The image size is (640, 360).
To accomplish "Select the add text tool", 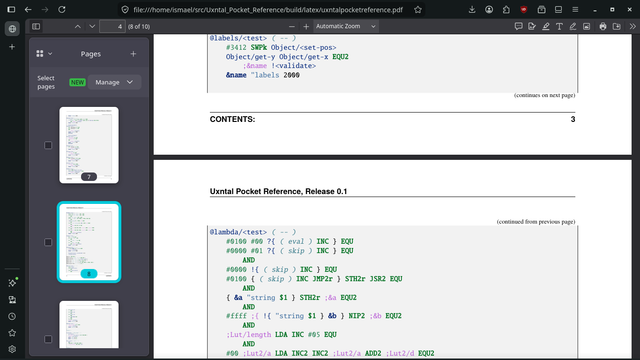I will tap(559, 27).
